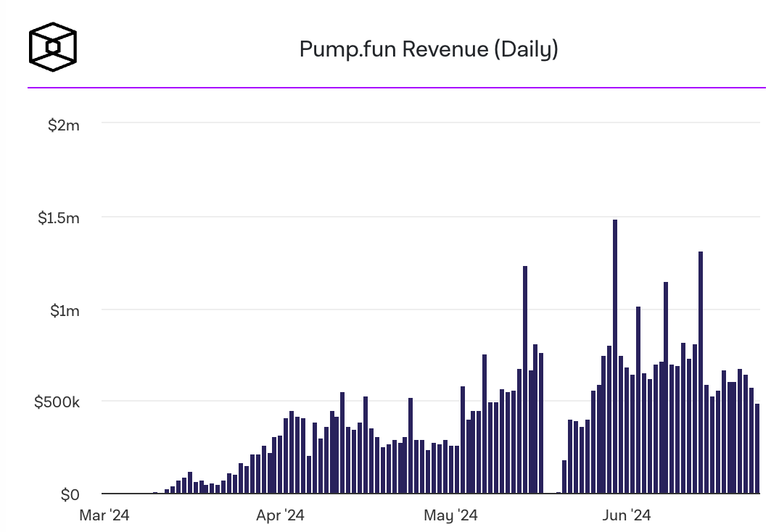Select the early May bar reaching about $750k
The width and height of the screenshot is (779, 532).
tap(485, 424)
